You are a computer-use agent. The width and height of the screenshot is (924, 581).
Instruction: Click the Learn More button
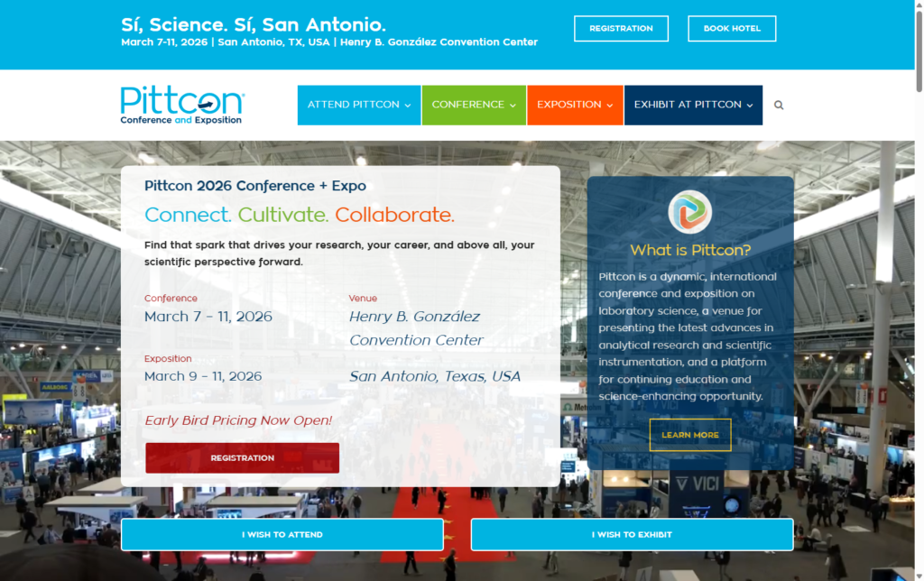pos(690,435)
